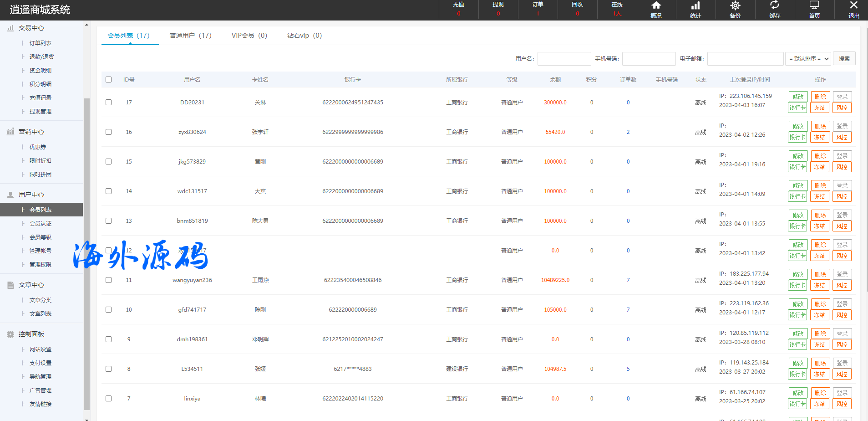This screenshot has width=868, height=421.
Task: Select the checkbox for user linxiya
Action: (108, 399)
